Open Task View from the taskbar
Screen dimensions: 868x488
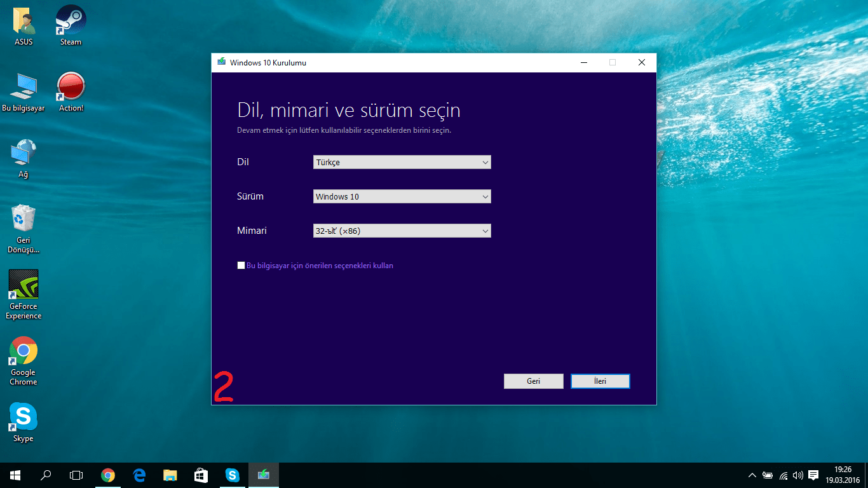point(76,475)
